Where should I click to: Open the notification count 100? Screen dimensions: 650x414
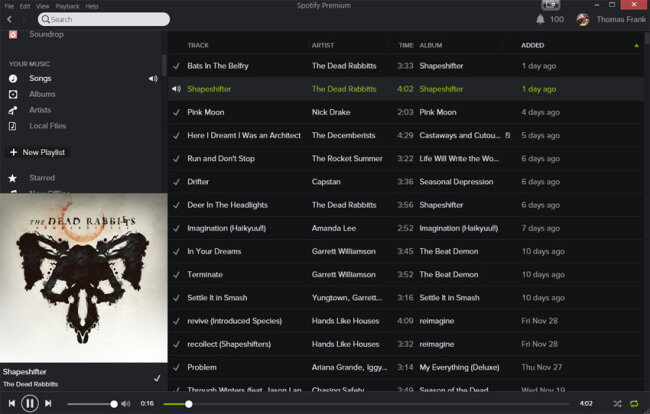[x=557, y=19]
